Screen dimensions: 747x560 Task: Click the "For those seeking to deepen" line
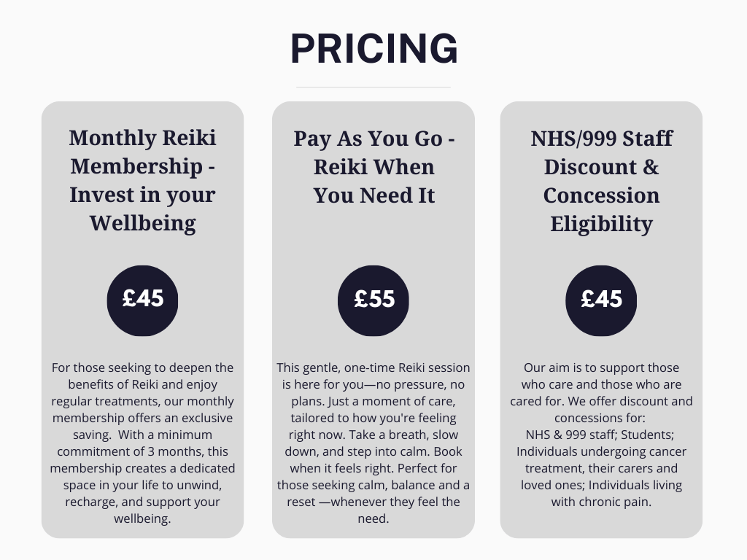click(x=143, y=367)
